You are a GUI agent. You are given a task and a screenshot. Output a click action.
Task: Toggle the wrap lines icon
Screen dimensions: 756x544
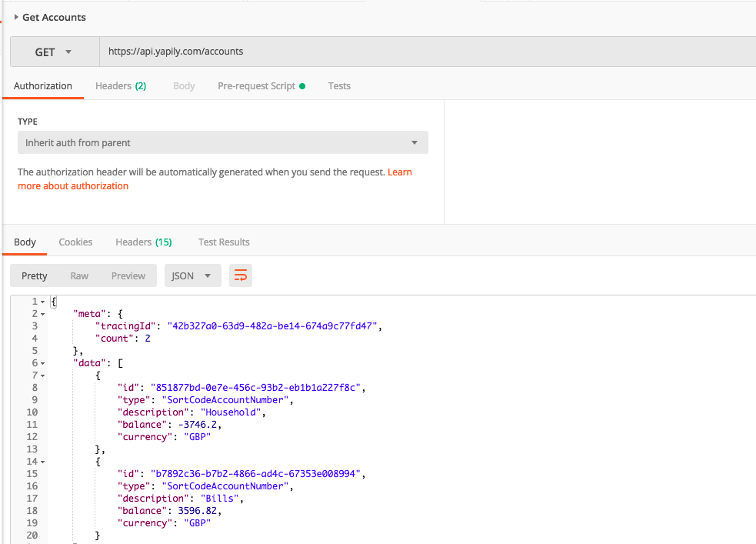pos(241,275)
